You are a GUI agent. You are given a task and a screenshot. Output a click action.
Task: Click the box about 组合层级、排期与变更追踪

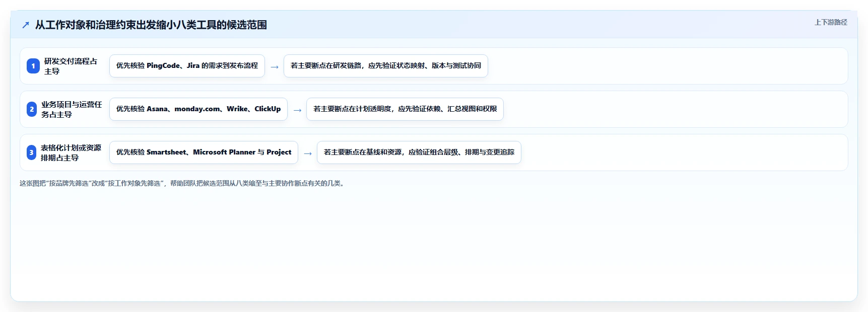(x=419, y=152)
